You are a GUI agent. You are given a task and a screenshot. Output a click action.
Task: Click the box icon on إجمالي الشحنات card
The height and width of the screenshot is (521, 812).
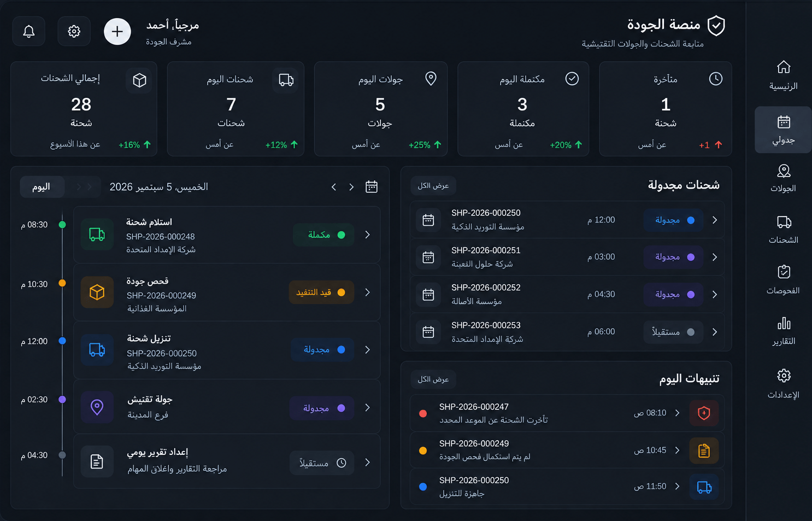(x=139, y=80)
